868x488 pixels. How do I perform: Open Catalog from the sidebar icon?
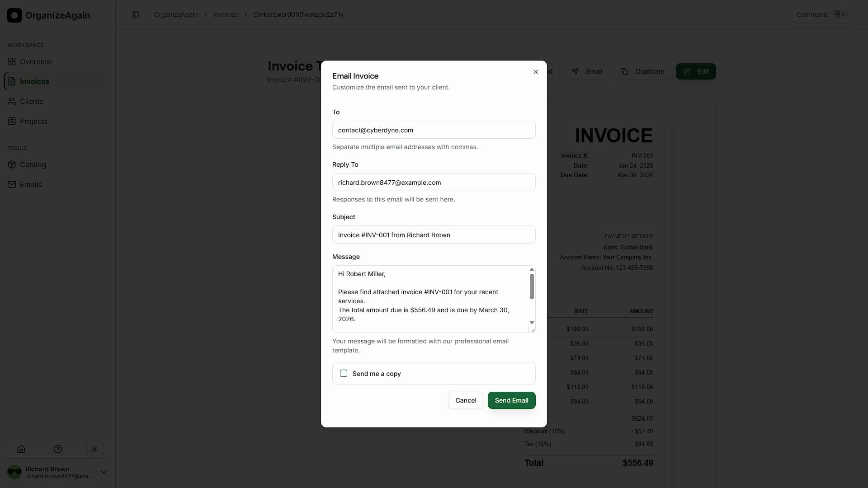[12, 164]
